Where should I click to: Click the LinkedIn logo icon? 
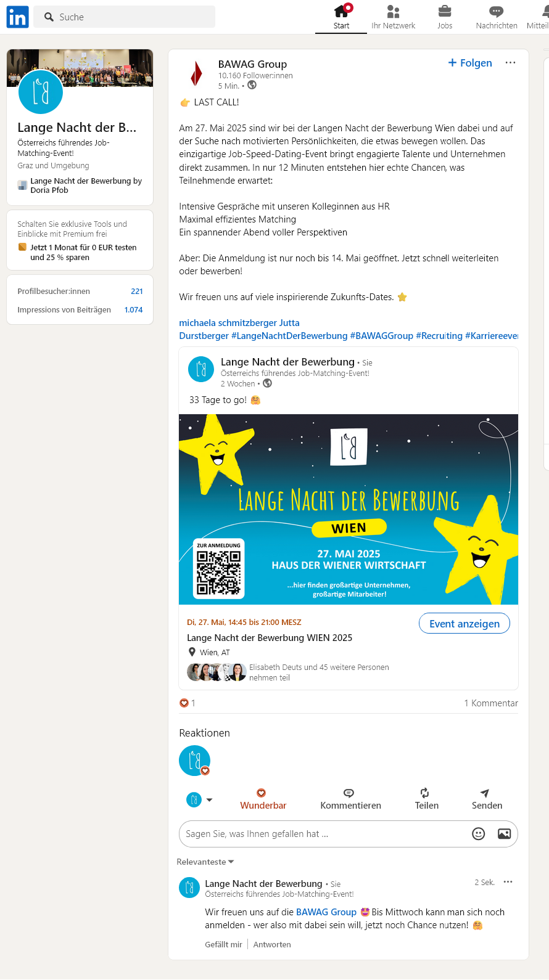click(17, 17)
